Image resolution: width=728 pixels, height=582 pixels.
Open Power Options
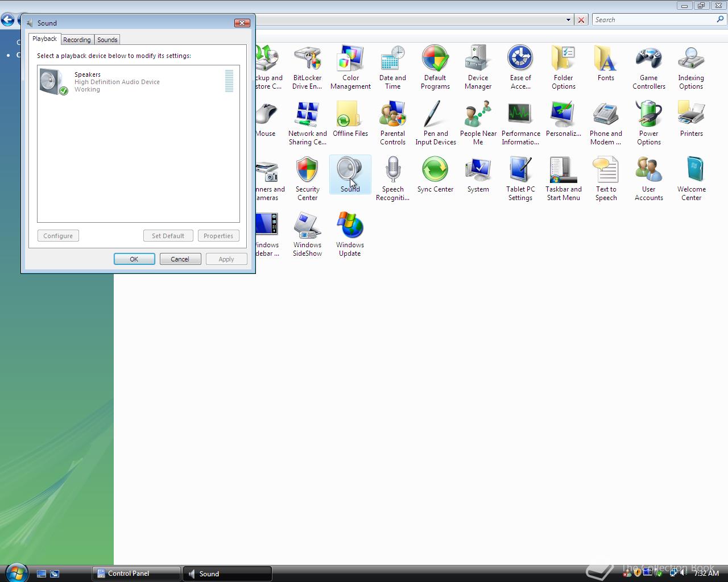pos(648,123)
